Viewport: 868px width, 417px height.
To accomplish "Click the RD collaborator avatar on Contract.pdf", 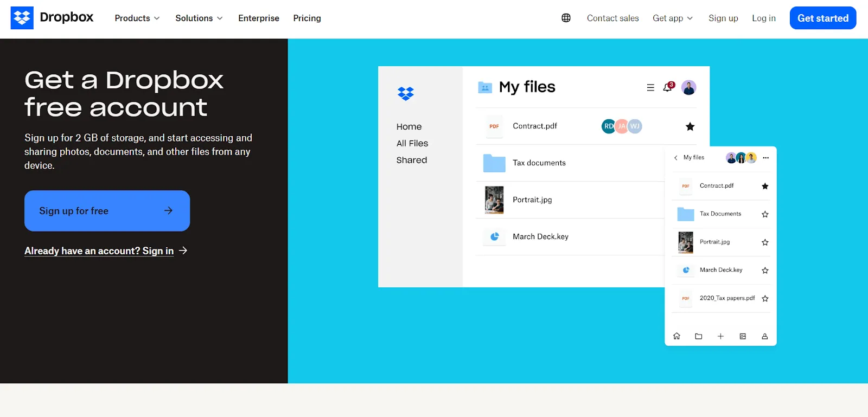I will click(x=609, y=126).
